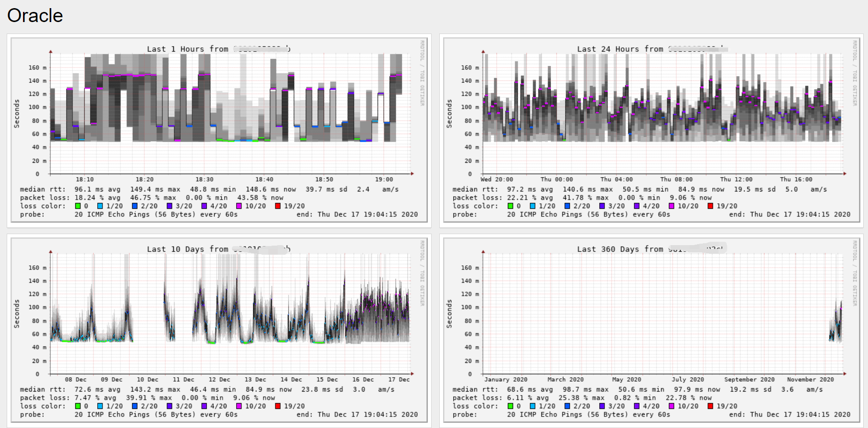Viewport: 868px width, 428px height.
Task: Click magenta 10/20 swatch in Last 1 Hours legend
Action: [239, 206]
